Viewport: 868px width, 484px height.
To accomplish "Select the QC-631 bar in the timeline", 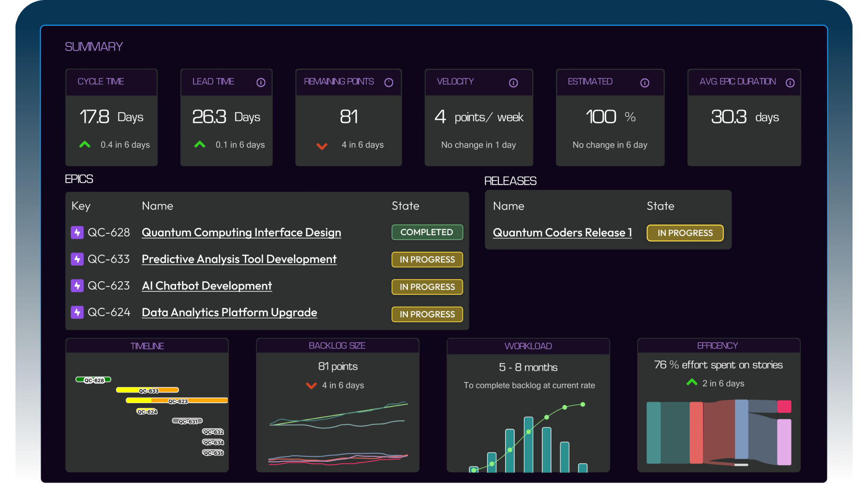I will [187, 421].
